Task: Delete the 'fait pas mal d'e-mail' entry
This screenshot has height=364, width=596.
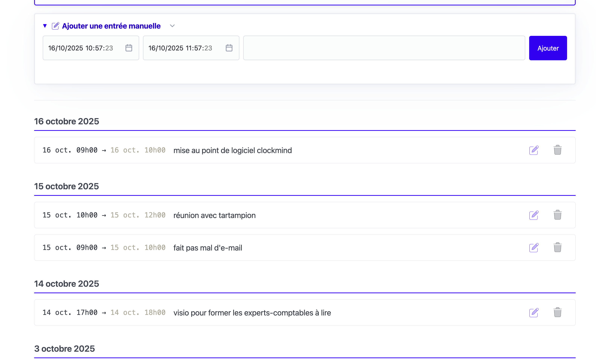Action: (557, 248)
